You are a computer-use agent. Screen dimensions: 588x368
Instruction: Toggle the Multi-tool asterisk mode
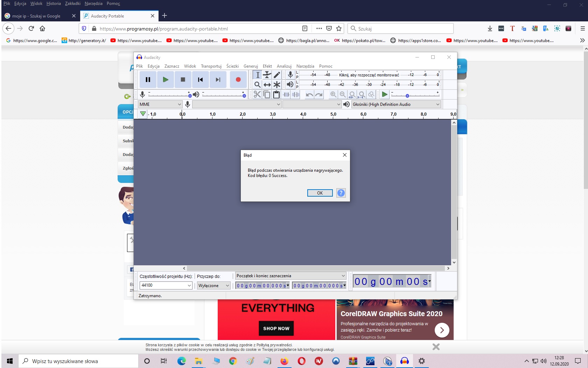click(277, 84)
